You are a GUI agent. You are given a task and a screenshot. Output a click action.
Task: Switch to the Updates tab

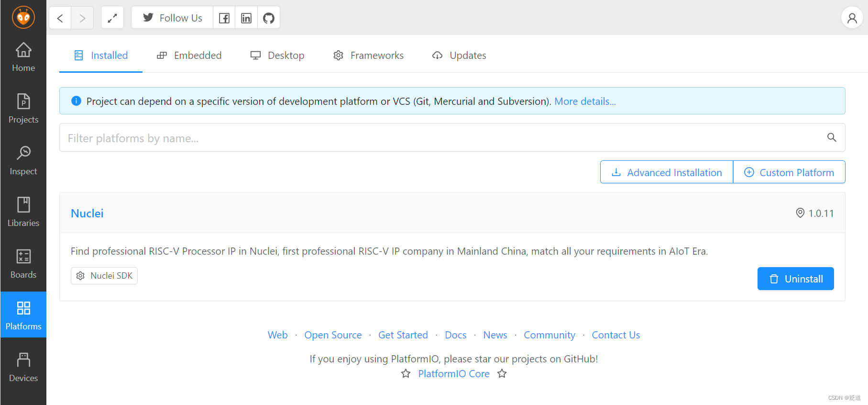459,56
